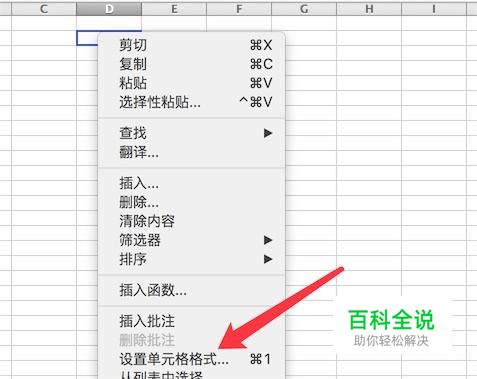Select column E header
Viewport: 477px width, 379px height.
point(174,9)
